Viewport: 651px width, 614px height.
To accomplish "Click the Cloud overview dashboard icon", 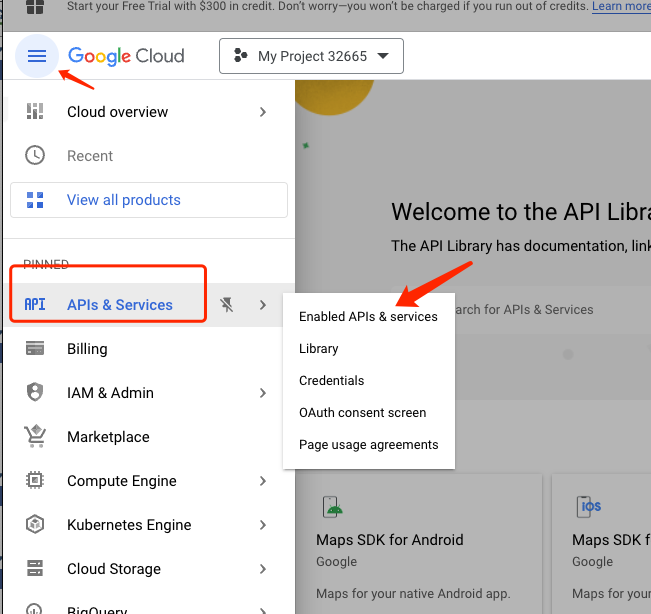I will pos(35,112).
